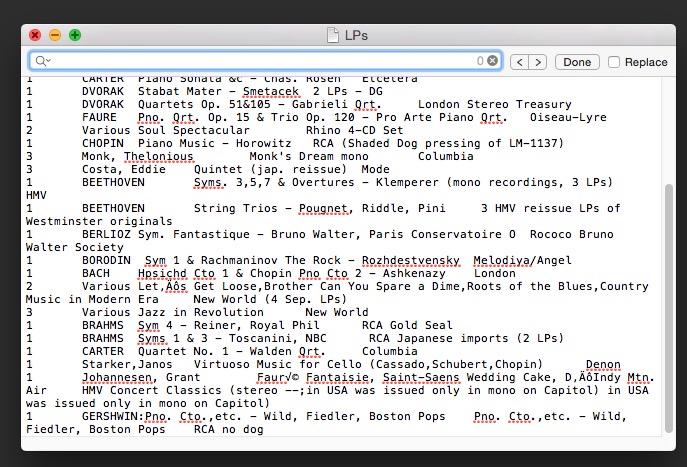Click "Starker,Janos" text
This screenshot has width=687, height=467.
[127, 364]
